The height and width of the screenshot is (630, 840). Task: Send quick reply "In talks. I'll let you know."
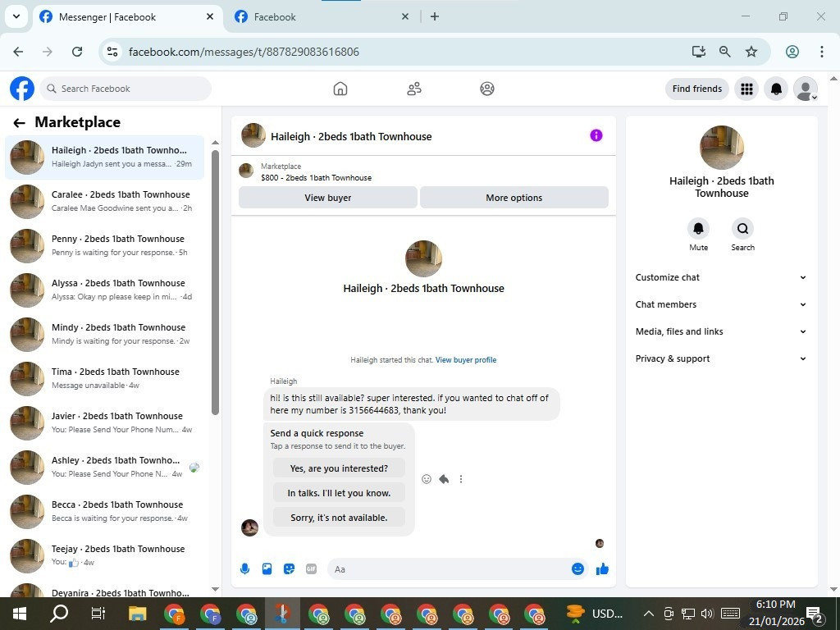click(x=339, y=493)
